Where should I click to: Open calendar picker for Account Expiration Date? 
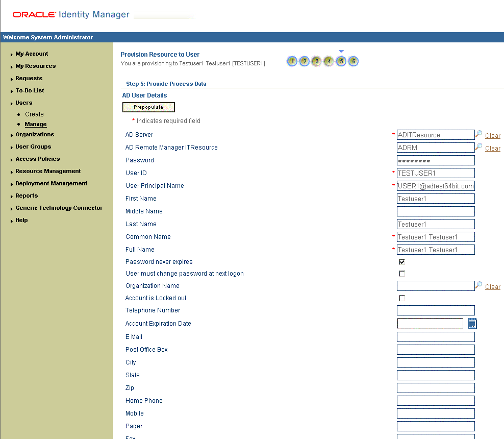pyautogui.click(x=472, y=324)
